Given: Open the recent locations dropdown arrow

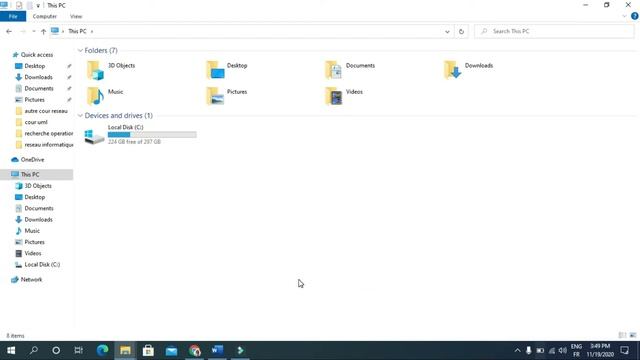Looking at the screenshot, I should point(33,31).
